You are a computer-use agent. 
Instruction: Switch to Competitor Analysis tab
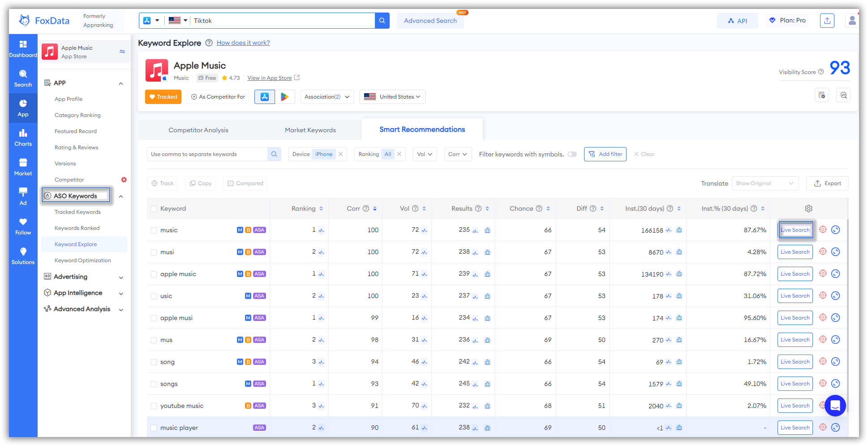198,130
